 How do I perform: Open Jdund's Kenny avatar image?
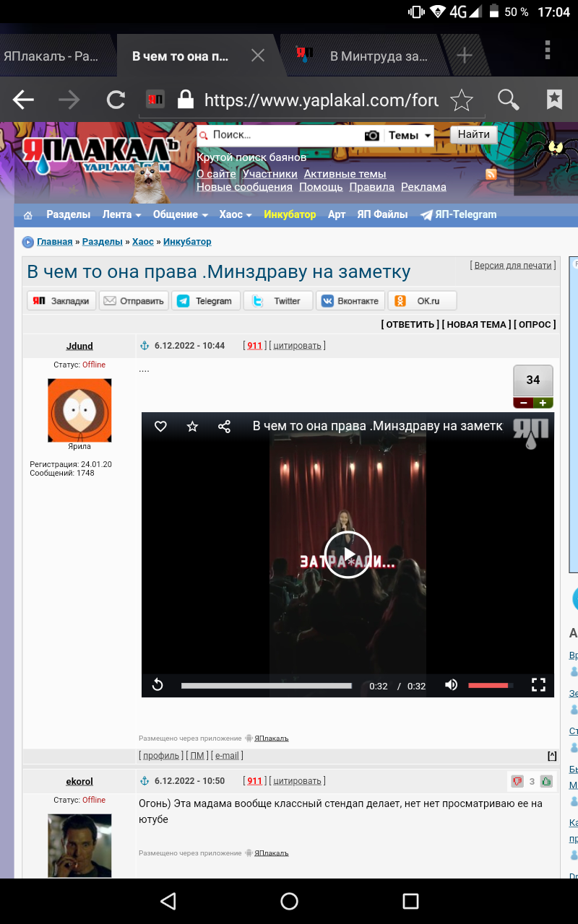coord(79,410)
